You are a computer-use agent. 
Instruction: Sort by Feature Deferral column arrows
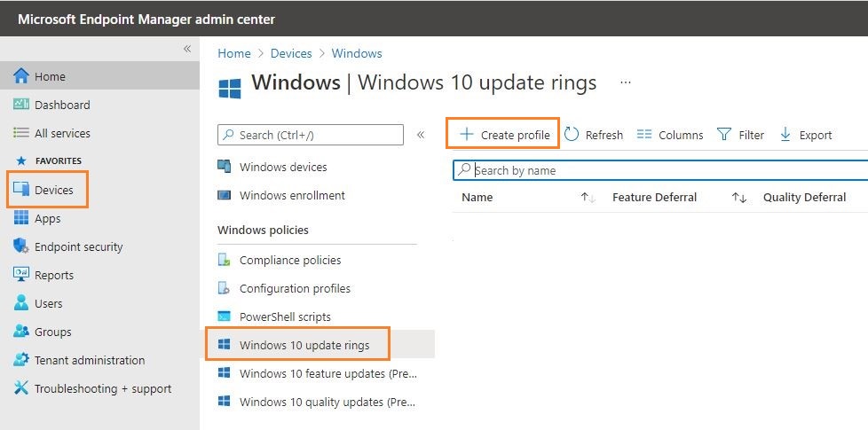739,198
